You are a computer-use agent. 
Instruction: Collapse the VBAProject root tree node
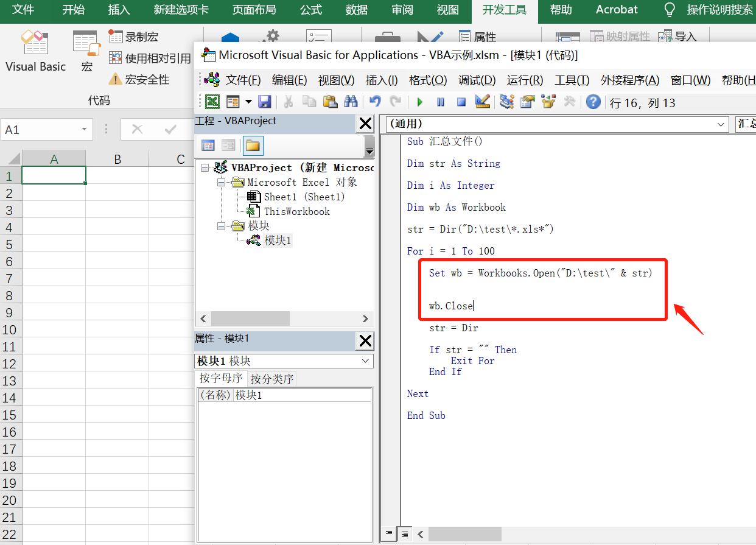point(205,167)
